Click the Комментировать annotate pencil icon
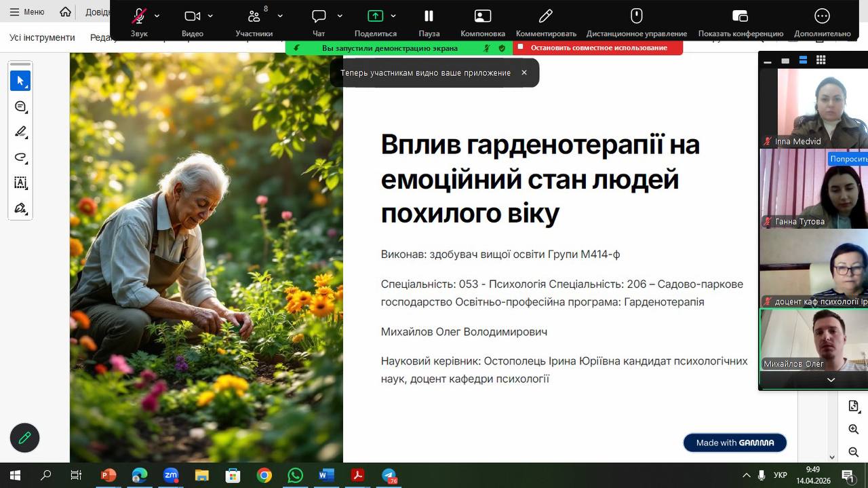The image size is (868, 488). [545, 16]
